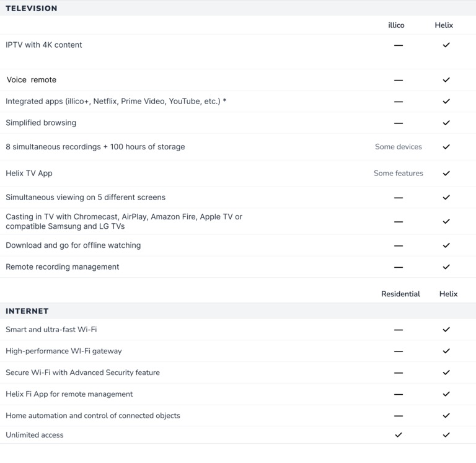Click 'Simultaneous viewing on 5 different screens' label
Screen dimensions: 476x463
[86, 197]
